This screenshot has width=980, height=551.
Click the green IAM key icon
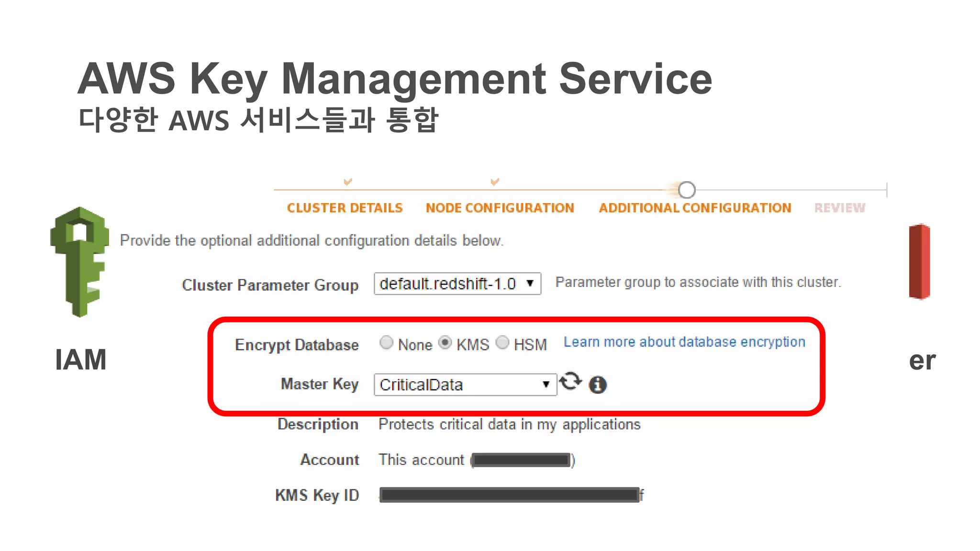80,262
